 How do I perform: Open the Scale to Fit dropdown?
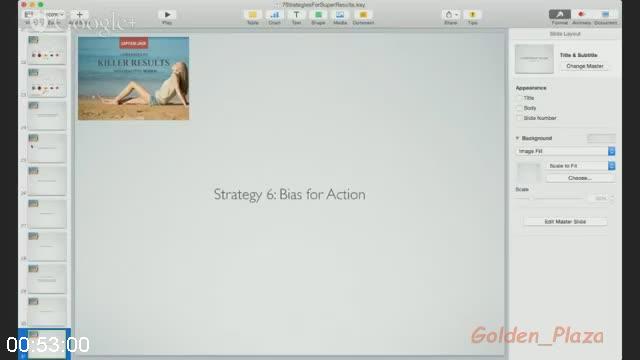[x=580, y=166]
